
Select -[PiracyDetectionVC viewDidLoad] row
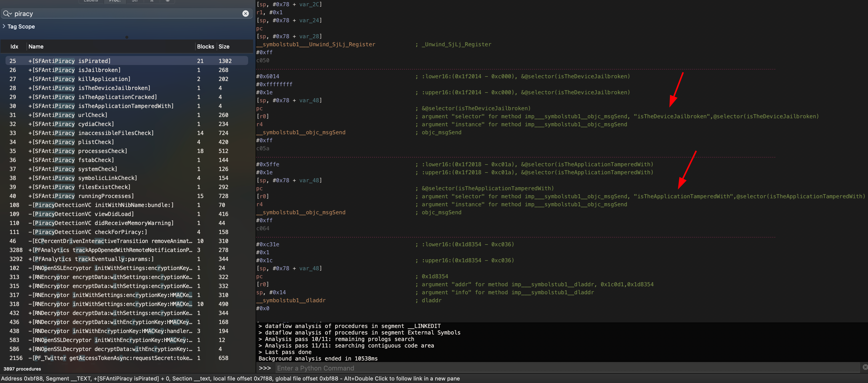[127, 214]
